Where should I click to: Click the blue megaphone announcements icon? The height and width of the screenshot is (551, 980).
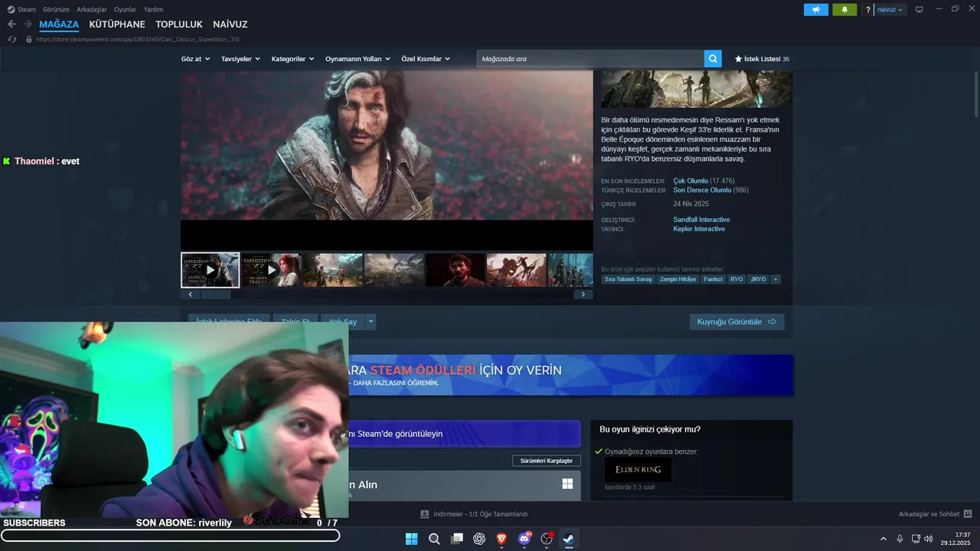(816, 10)
